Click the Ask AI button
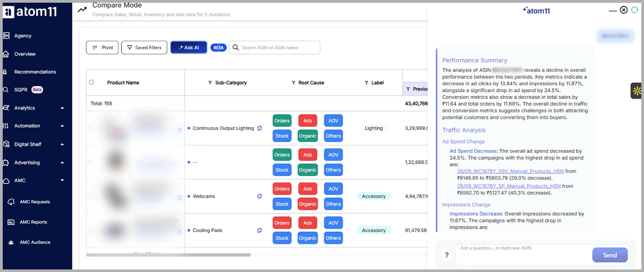 coord(189,47)
